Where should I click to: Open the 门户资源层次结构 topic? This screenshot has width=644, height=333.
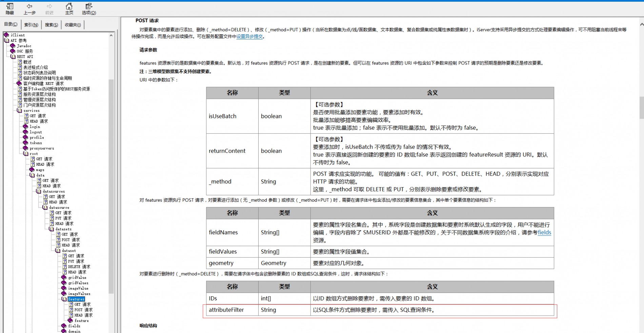coord(39,105)
